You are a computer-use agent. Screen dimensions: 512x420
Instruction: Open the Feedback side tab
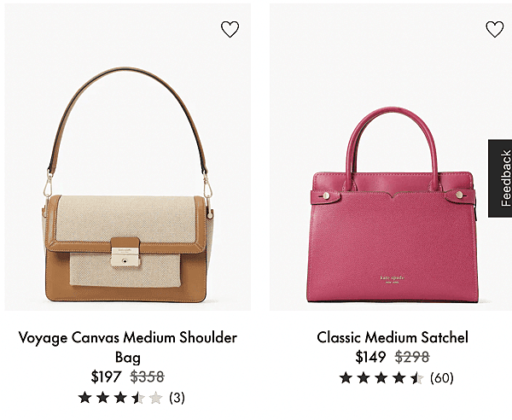[500, 178]
